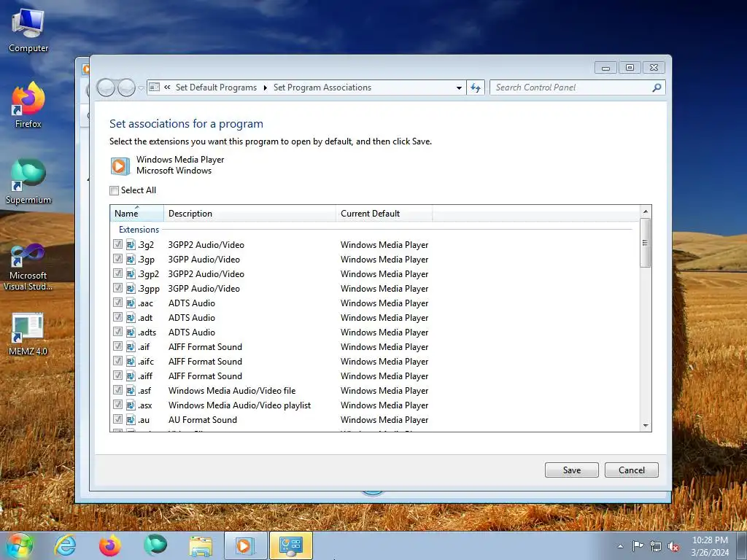
Task: Toggle the .aif extension checkbox
Action: coord(117,346)
